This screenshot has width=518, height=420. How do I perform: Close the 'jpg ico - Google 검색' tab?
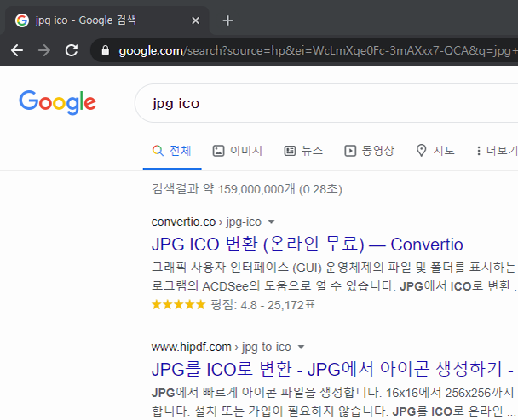coord(196,20)
